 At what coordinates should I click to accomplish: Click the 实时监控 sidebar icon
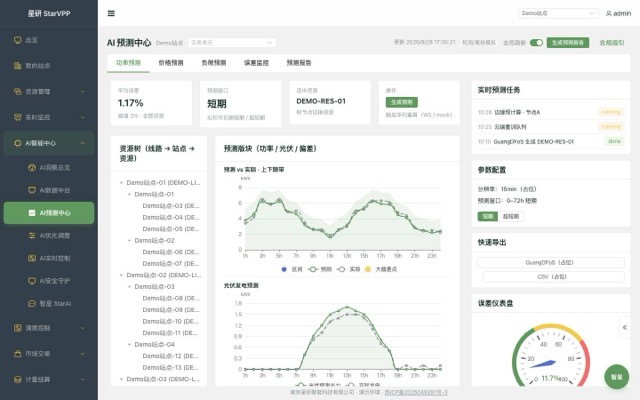coord(18,117)
